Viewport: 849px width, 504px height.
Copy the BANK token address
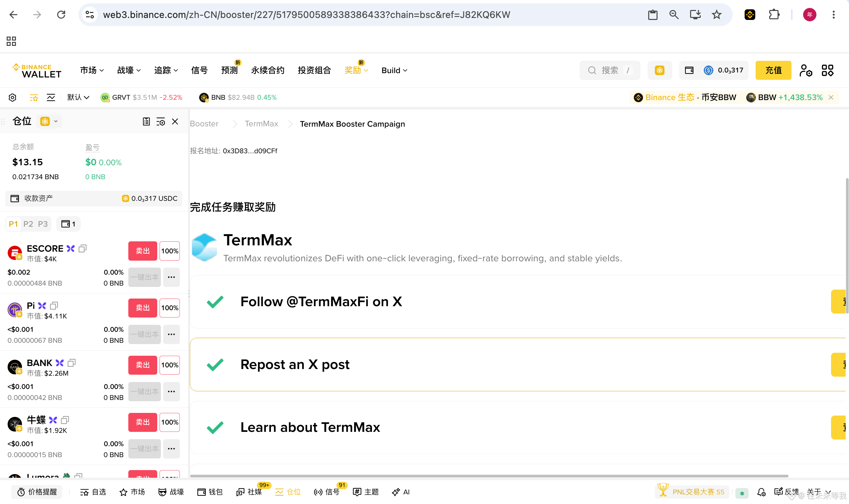click(x=72, y=363)
